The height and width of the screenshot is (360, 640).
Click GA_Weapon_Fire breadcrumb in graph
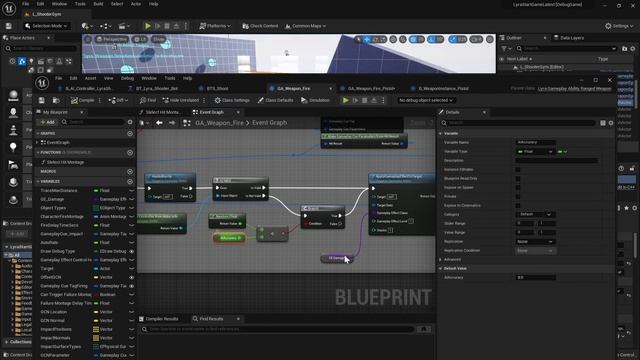click(219, 123)
